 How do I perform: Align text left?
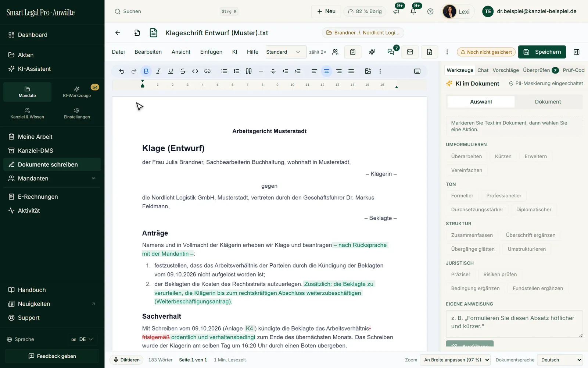(314, 71)
